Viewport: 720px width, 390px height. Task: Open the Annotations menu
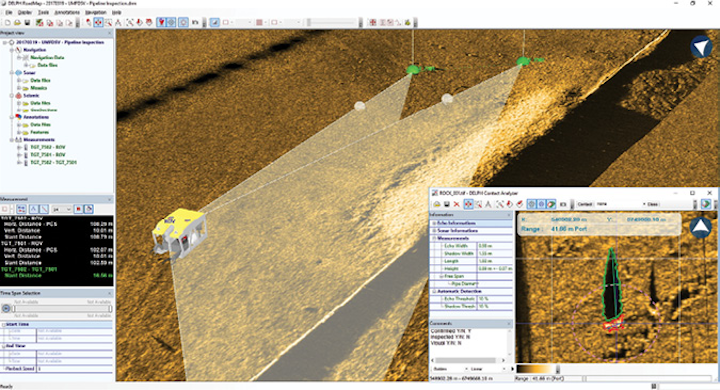[x=67, y=12]
